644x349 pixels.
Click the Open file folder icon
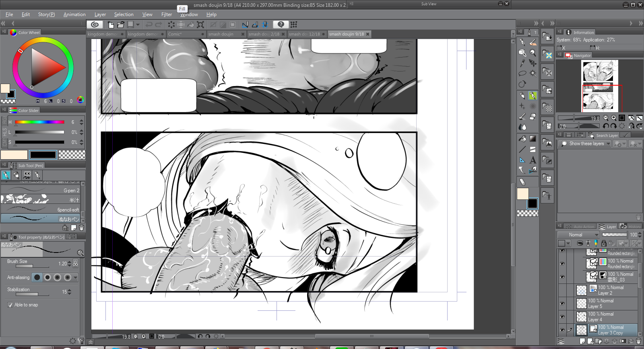[120, 25]
